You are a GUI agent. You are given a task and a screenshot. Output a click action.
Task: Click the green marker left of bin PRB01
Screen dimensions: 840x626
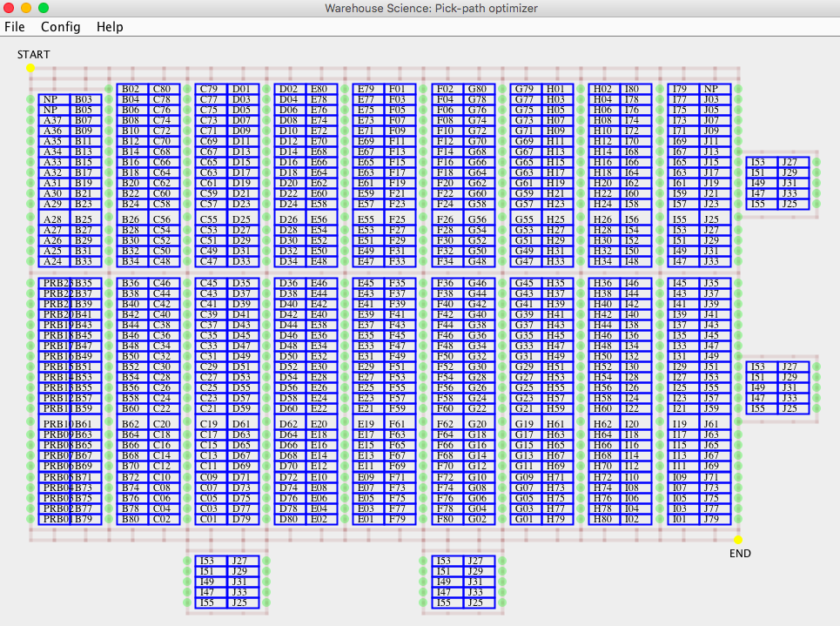pyautogui.click(x=29, y=520)
